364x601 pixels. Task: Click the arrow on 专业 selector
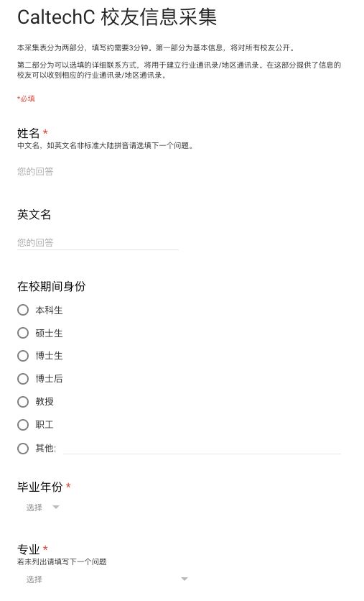tap(185, 579)
